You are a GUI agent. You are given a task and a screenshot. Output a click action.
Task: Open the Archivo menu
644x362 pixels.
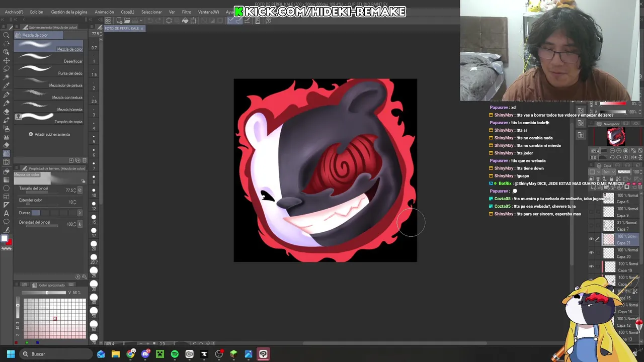tap(14, 12)
